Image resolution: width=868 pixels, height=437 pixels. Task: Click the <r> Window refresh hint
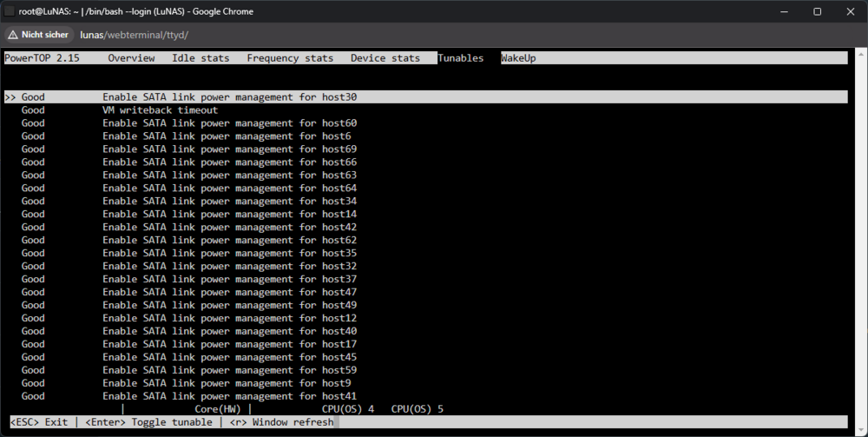[x=282, y=422]
